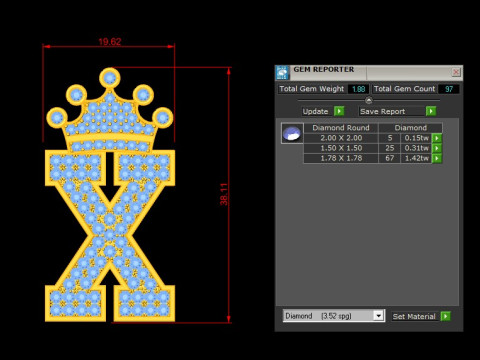
Task: Select the 1.50 X 1.50 size cell
Action: (341, 148)
